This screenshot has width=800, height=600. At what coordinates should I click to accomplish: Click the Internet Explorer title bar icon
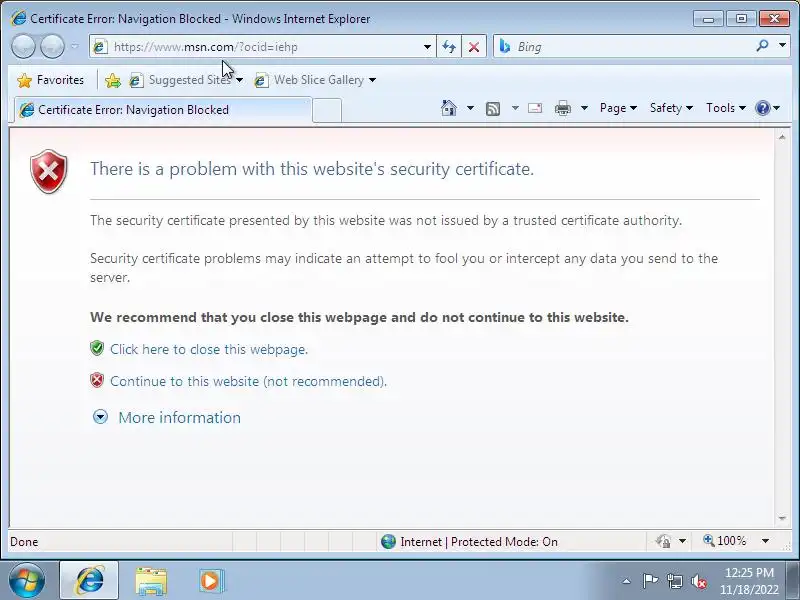(18, 18)
